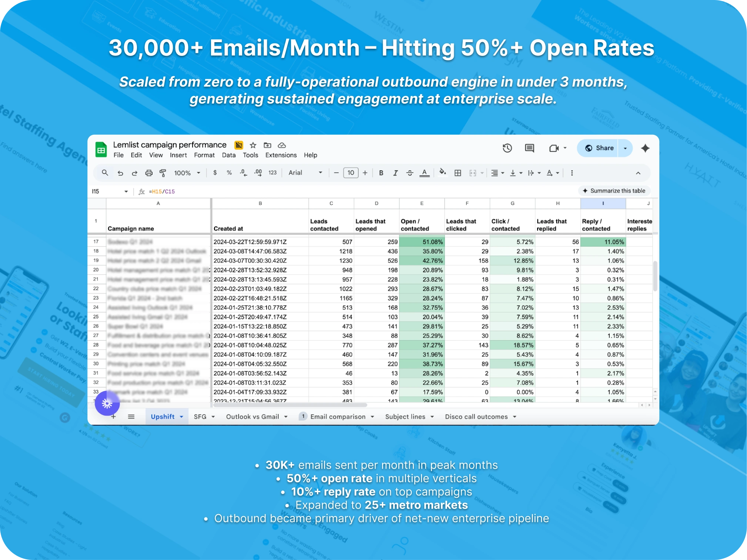This screenshot has height=560, width=747.
Task: Toggle italic formatting
Action: click(x=395, y=173)
